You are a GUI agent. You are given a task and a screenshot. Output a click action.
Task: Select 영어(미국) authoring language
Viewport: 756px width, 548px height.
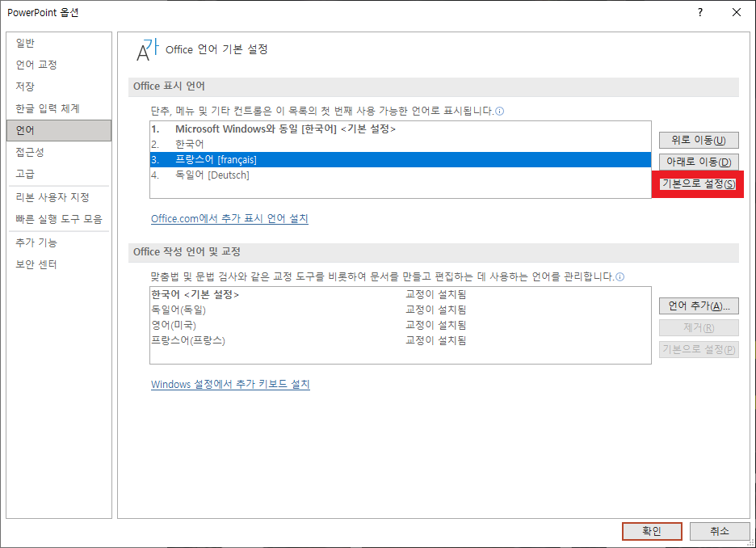[x=400, y=325]
